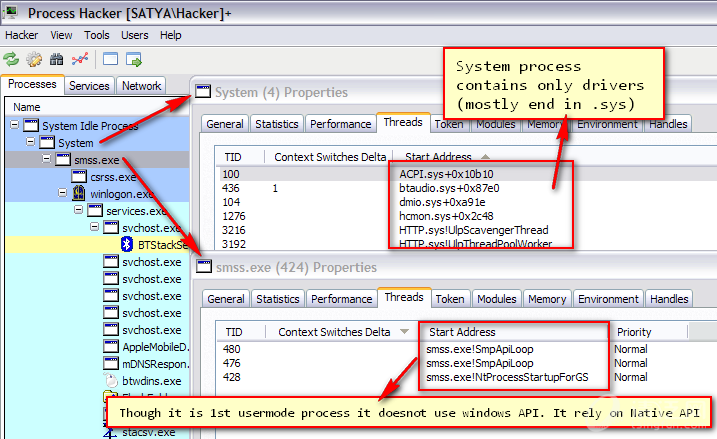The image size is (717, 439).
Task: Collapse the System Idle Process tree node
Action: click(15, 126)
